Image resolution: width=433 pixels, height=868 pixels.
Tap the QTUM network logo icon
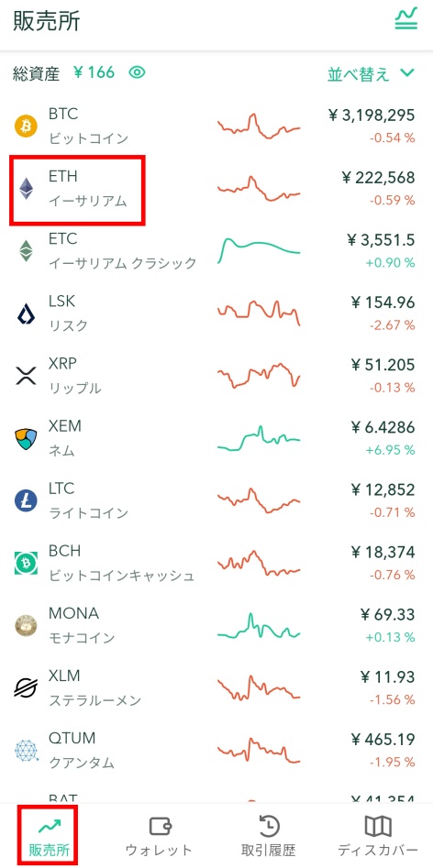coord(26,752)
